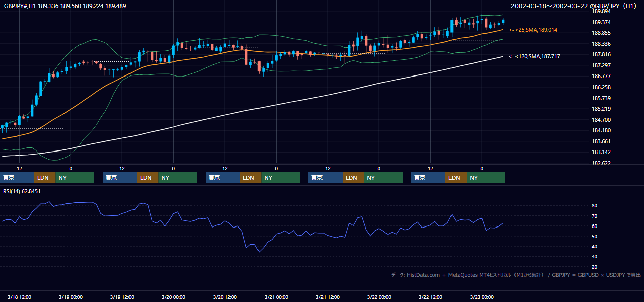
Task: Click price axis label 188.855
Action: coord(601,33)
